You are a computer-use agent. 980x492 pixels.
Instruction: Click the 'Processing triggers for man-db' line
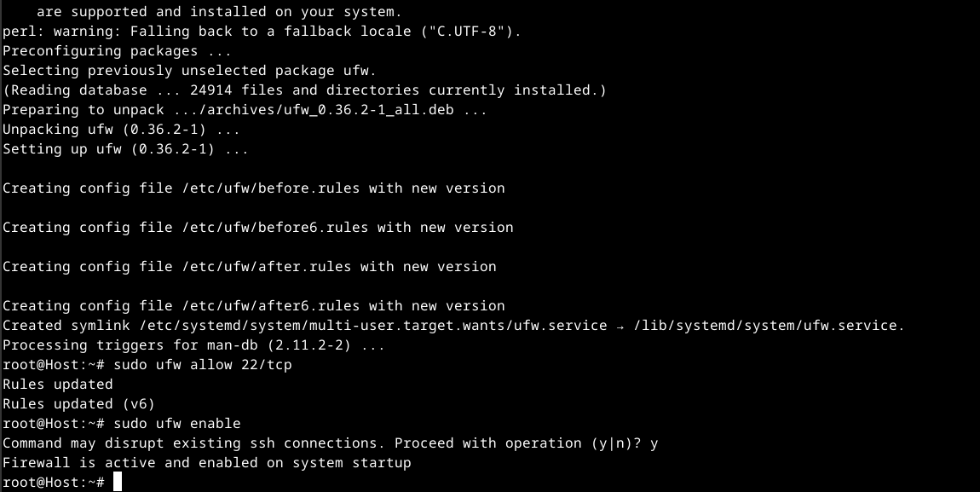pos(193,345)
